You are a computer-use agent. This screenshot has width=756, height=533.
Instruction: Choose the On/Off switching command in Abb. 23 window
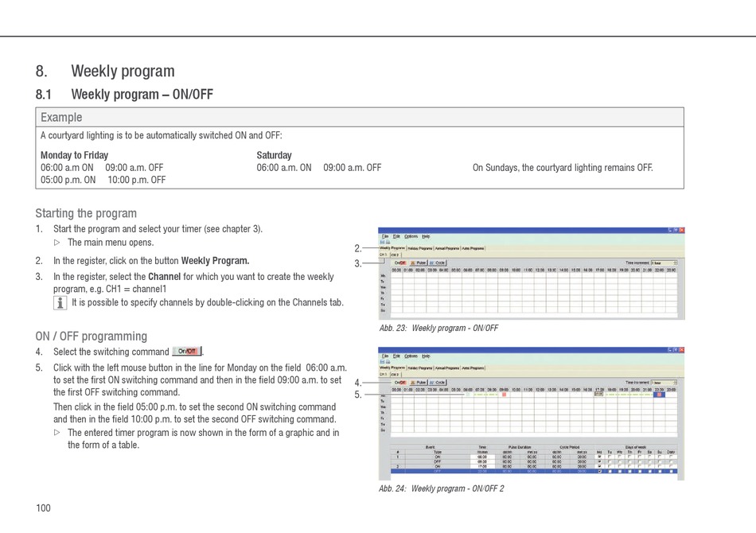[x=400, y=263]
